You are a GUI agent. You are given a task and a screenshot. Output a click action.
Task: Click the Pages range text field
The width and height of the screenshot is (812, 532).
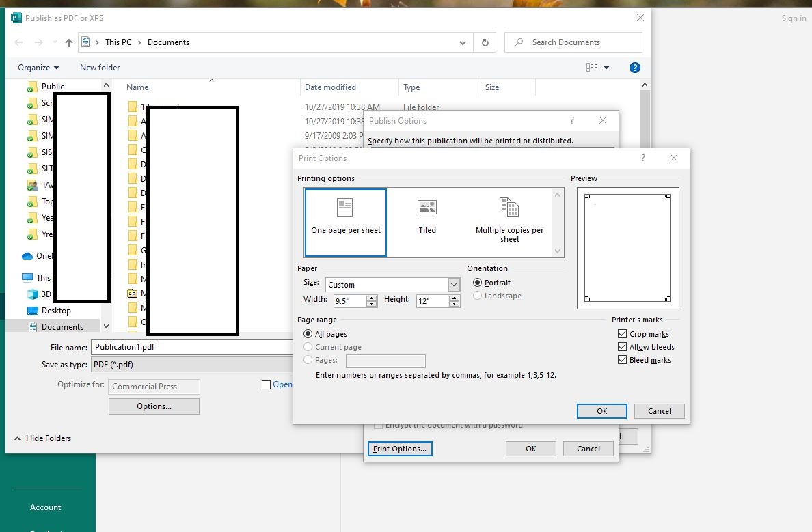pos(385,361)
